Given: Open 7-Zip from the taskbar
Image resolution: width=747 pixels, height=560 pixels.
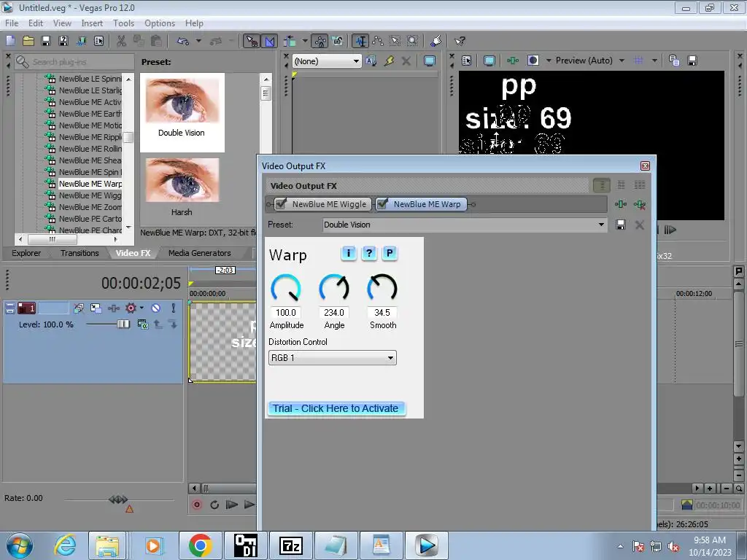Looking at the screenshot, I should click(291, 545).
